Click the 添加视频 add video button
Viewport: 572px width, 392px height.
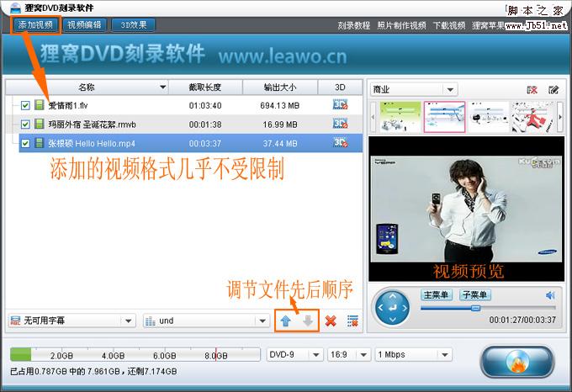click(35, 24)
